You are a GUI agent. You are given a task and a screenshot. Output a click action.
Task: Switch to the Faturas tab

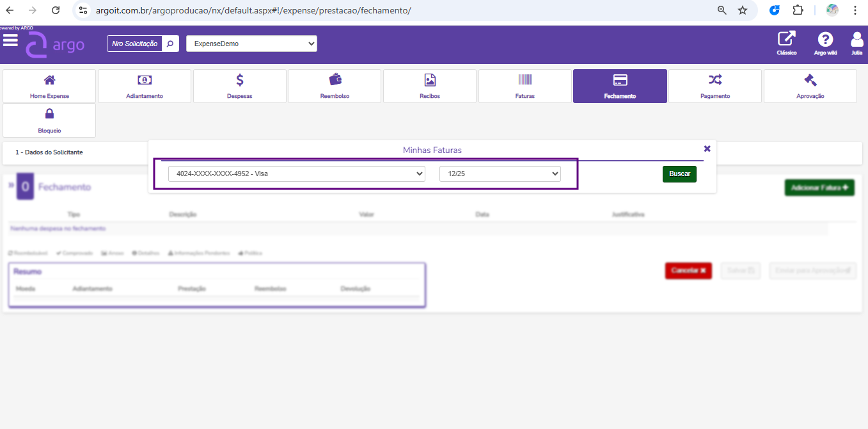(525, 86)
